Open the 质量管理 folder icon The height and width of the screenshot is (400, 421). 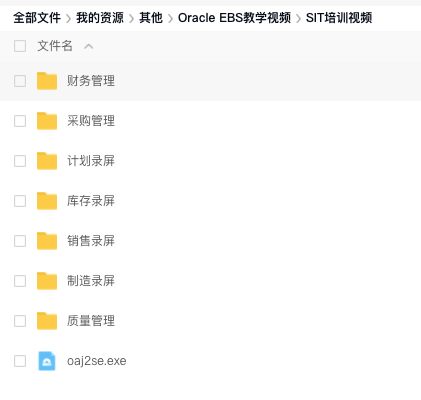[x=47, y=321]
